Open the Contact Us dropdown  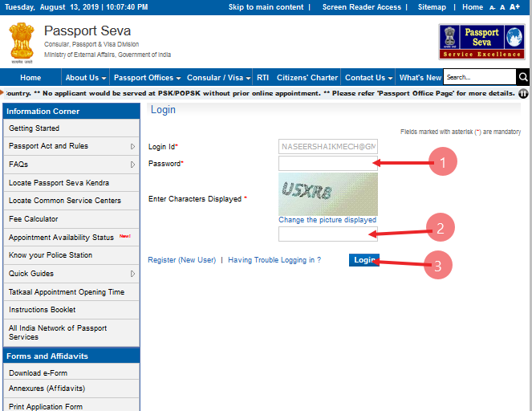pos(368,78)
